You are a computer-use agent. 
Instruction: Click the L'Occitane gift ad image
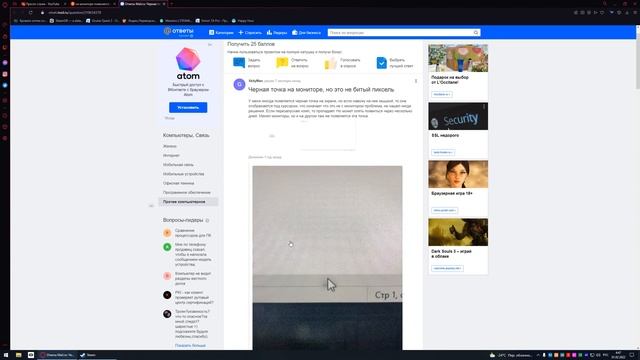point(458,58)
